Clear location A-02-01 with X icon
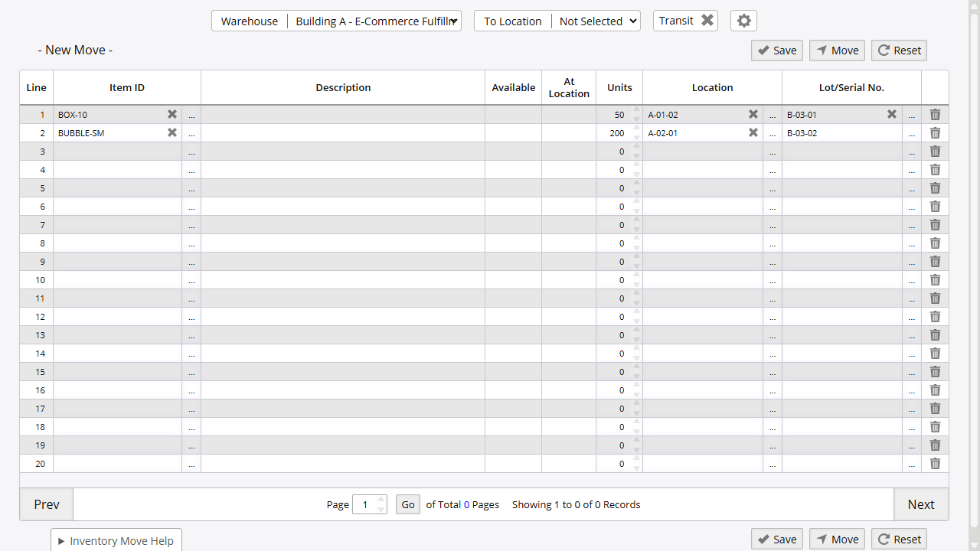The width and height of the screenshot is (980, 551). point(753,133)
